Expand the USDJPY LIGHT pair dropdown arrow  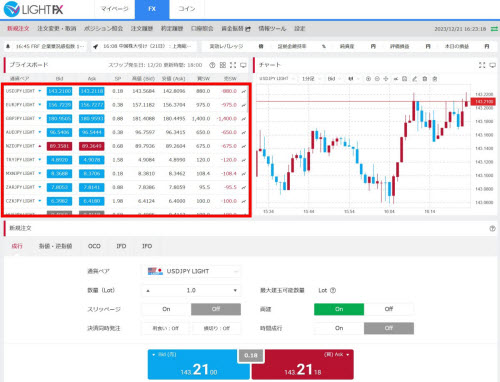pos(40,91)
